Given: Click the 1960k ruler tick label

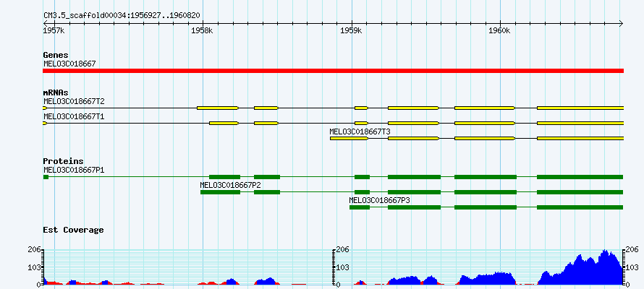Looking at the screenshot, I should tap(499, 31).
